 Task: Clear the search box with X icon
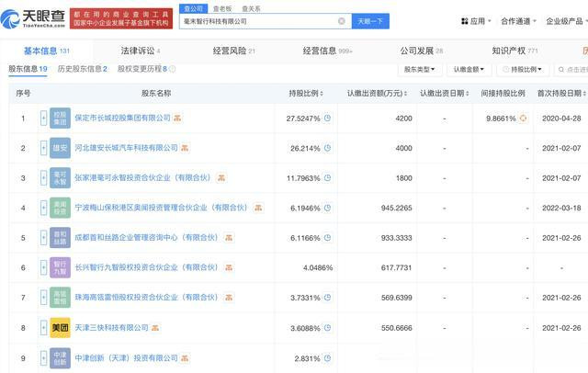tap(342, 21)
